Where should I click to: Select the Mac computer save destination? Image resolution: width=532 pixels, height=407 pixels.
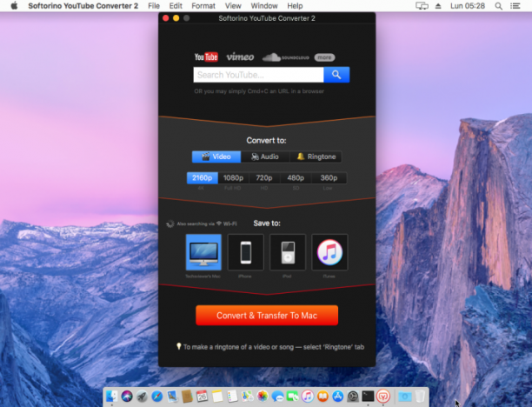click(x=203, y=252)
